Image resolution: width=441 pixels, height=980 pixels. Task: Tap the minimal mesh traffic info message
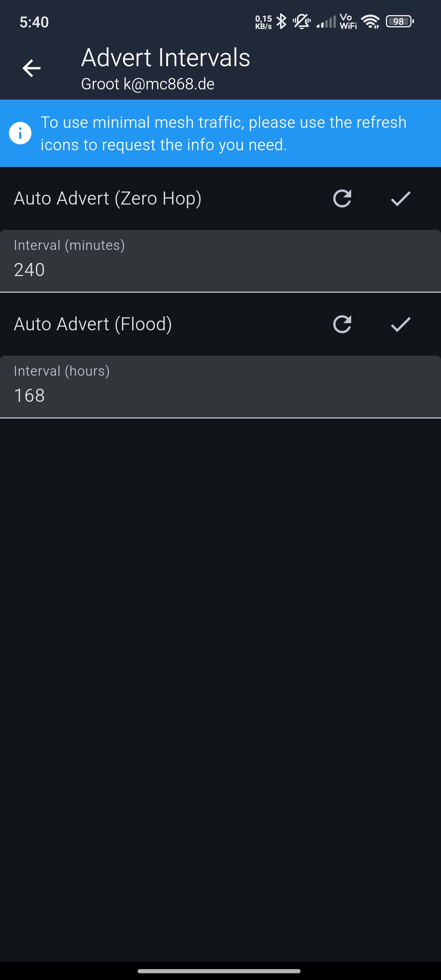224,134
